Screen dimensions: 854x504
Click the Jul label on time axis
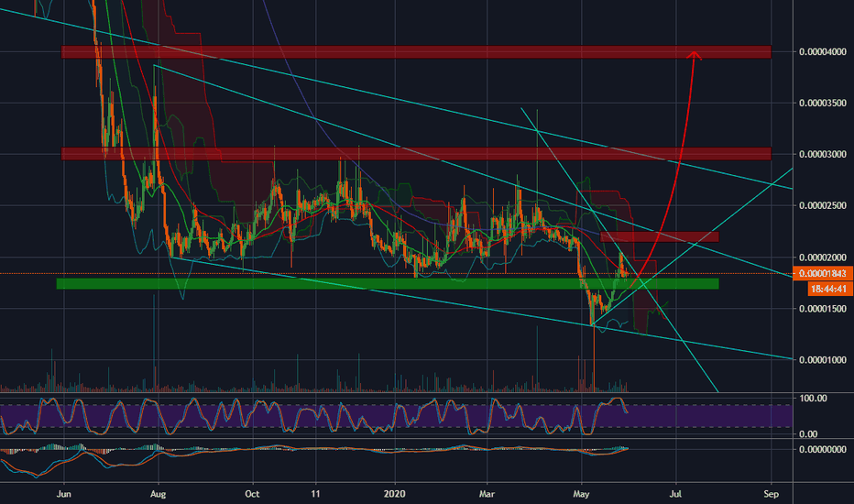tap(676, 494)
